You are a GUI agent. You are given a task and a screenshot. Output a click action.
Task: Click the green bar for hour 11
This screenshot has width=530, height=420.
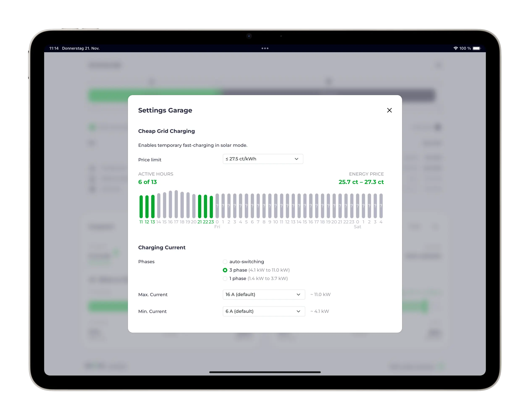(x=141, y=206)
